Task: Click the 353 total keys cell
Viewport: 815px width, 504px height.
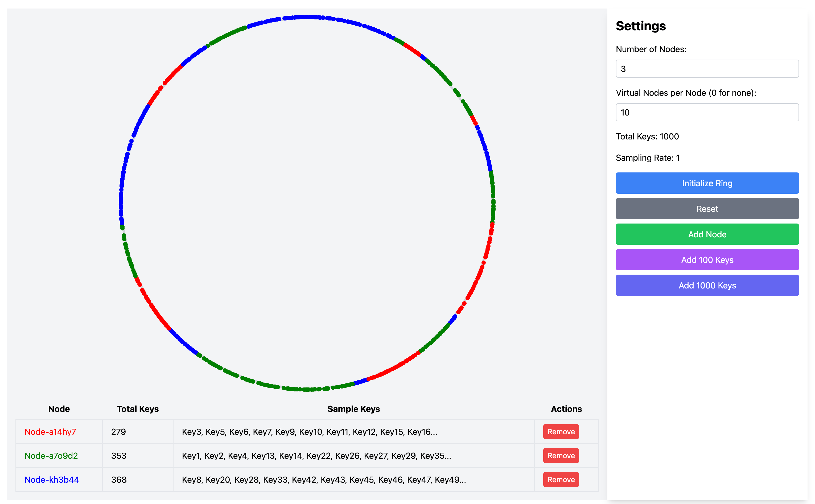Action: pyautogui.click(x=138, y=456)
